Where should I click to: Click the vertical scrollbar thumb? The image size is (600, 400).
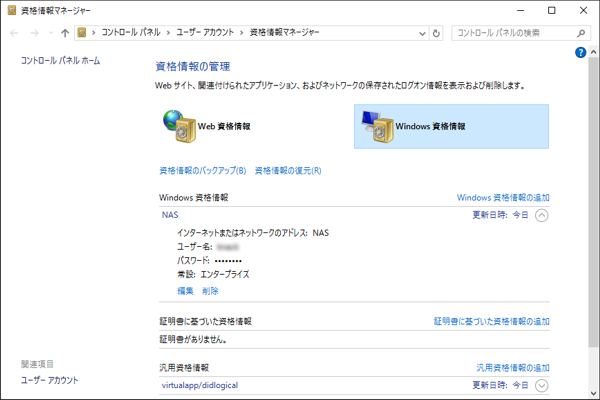pos(593,202)
